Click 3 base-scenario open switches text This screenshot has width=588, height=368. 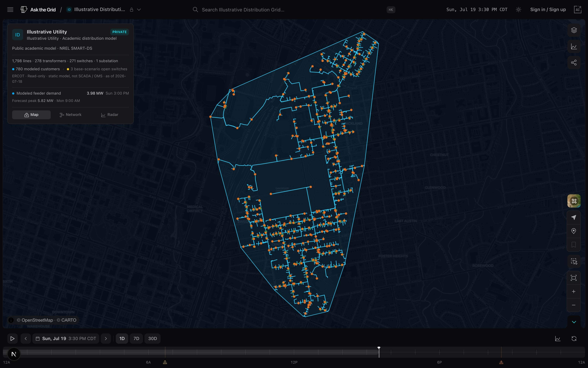(x=99, y=69)
